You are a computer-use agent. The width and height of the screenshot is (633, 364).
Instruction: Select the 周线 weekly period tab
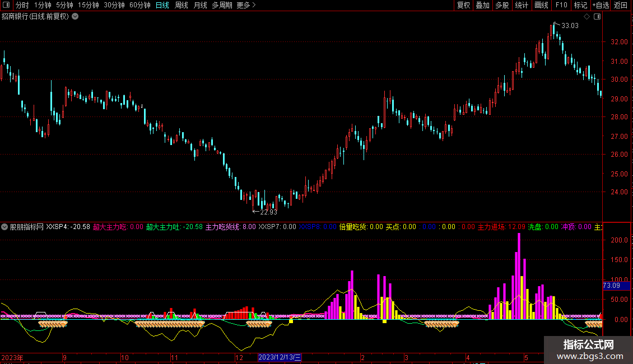pos(181,6)
